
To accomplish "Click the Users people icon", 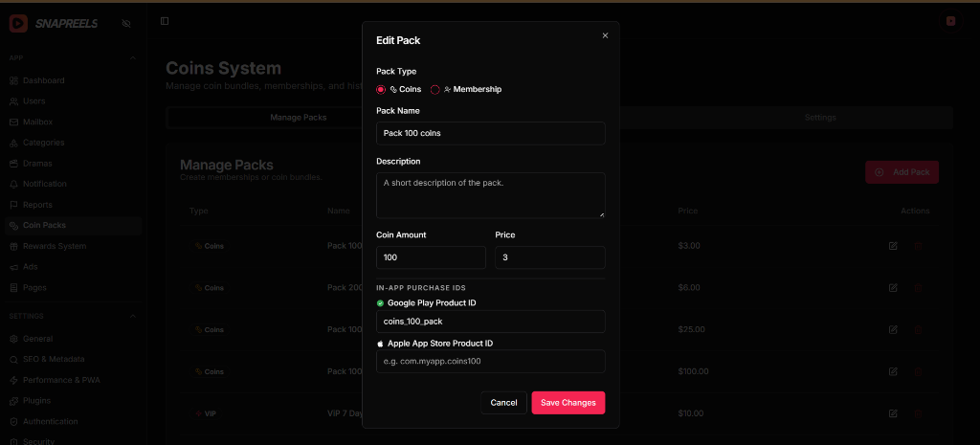I will (x=13, y=101).
